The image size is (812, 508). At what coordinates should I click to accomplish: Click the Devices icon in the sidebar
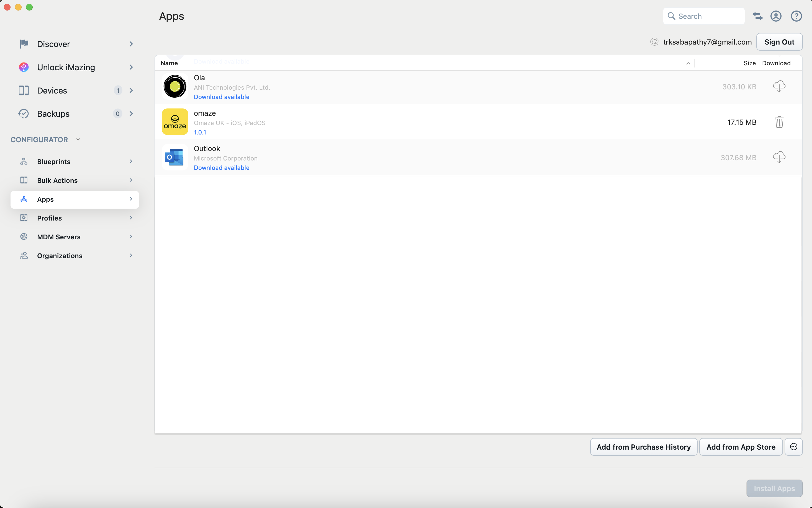pyautogui.click(x=24, y=90)
